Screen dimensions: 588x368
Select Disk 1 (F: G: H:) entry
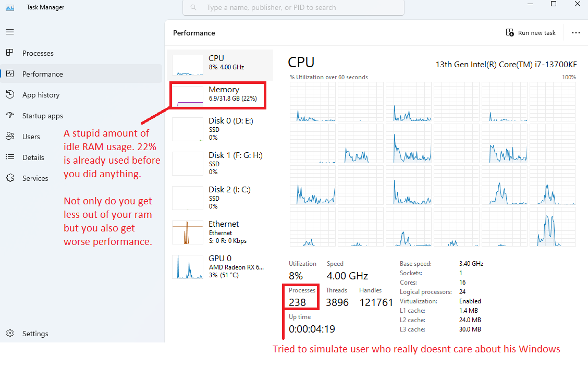(219, 163)
